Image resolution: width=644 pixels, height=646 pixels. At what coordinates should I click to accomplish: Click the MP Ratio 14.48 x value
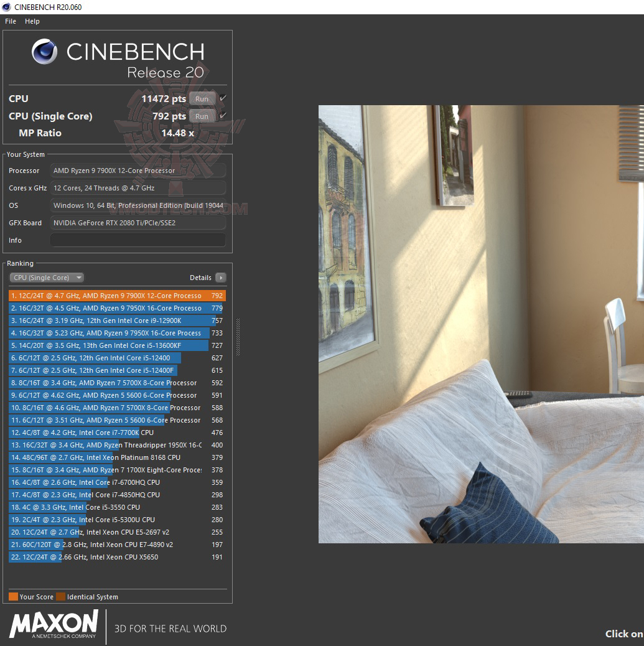pyautogui.click(x=177, y=133)
